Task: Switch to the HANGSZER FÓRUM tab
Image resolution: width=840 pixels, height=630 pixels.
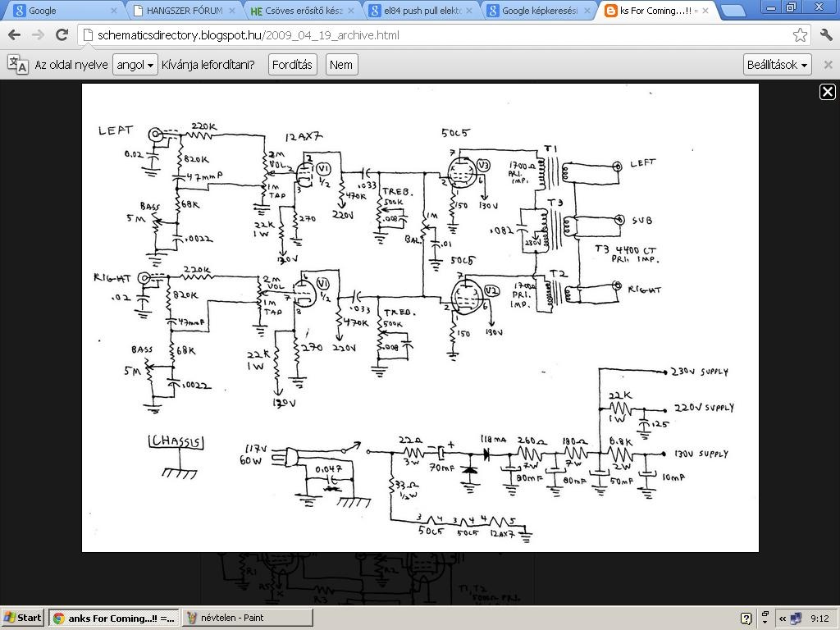Action: point(184,10)
